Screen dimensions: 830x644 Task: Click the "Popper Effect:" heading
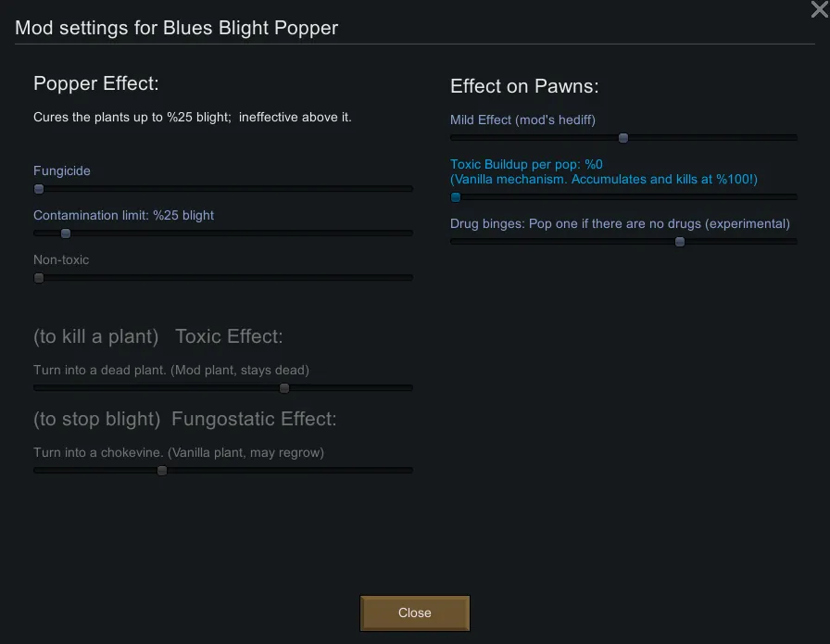[96, 83]
